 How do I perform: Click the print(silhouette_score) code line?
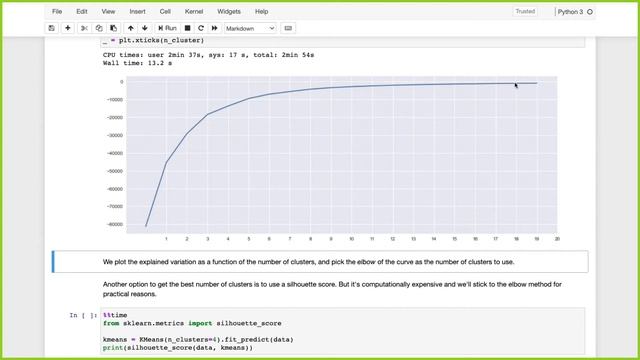[x=178, y=348]
